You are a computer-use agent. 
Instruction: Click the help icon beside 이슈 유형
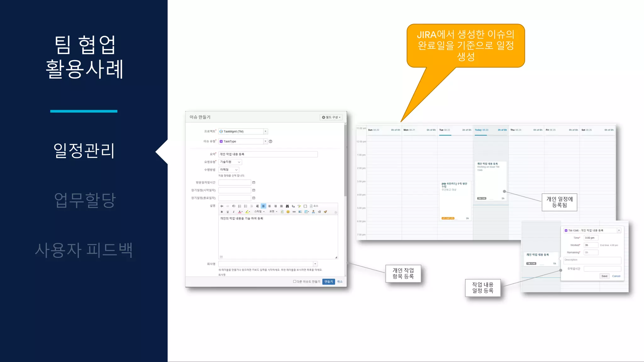[270, 141]
